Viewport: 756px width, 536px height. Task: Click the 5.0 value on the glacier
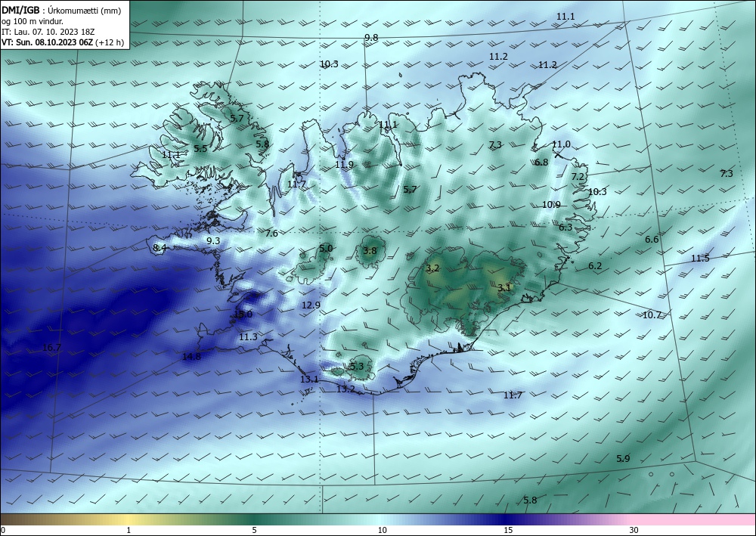click(326, 249)
